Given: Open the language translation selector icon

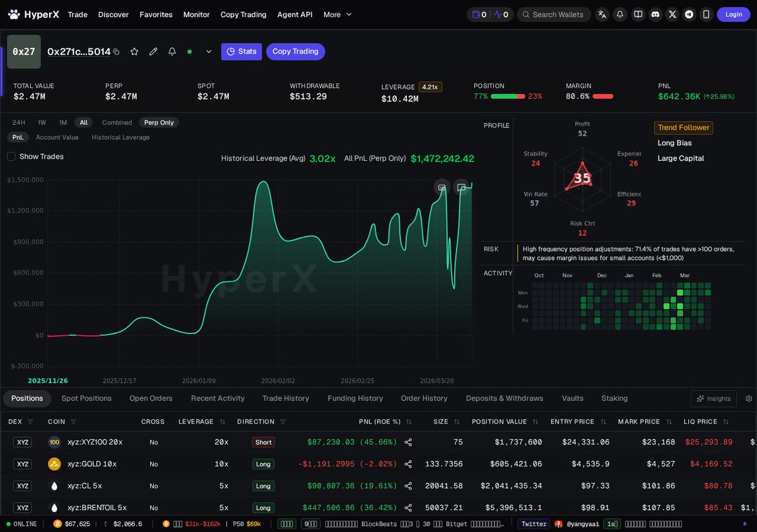Looking at the screenshot, I should click(602, 14).
